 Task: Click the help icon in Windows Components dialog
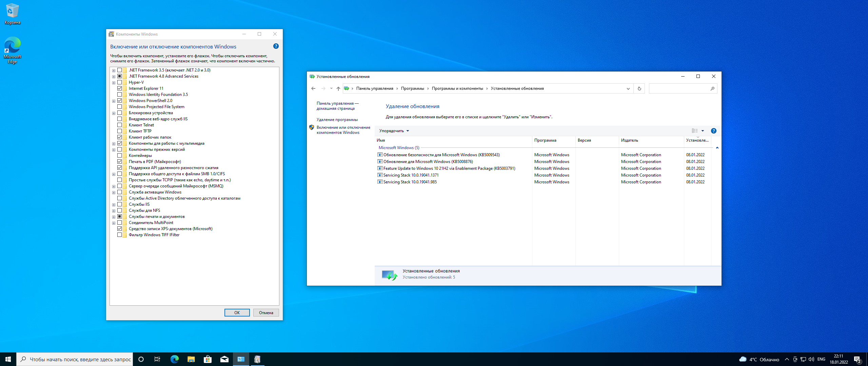pos(276,46)
